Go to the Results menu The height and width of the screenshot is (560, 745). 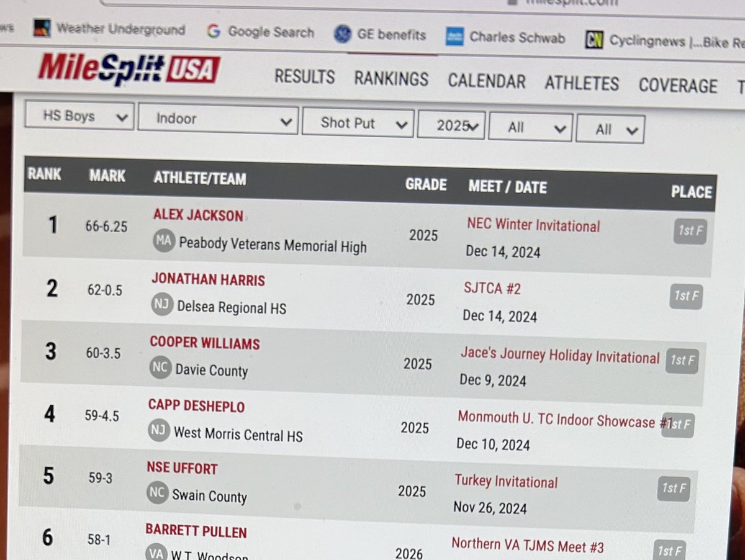tap(305, 77)
